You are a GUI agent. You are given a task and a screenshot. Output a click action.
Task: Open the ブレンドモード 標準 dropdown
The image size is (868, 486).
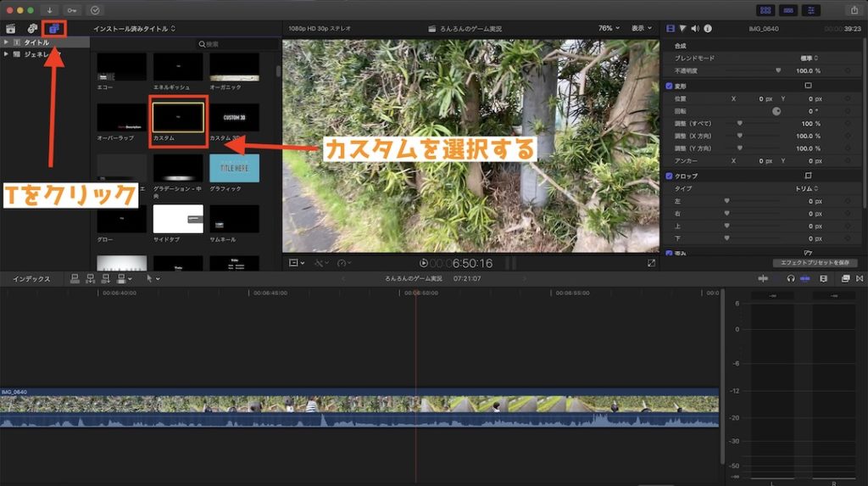[809, 59]
